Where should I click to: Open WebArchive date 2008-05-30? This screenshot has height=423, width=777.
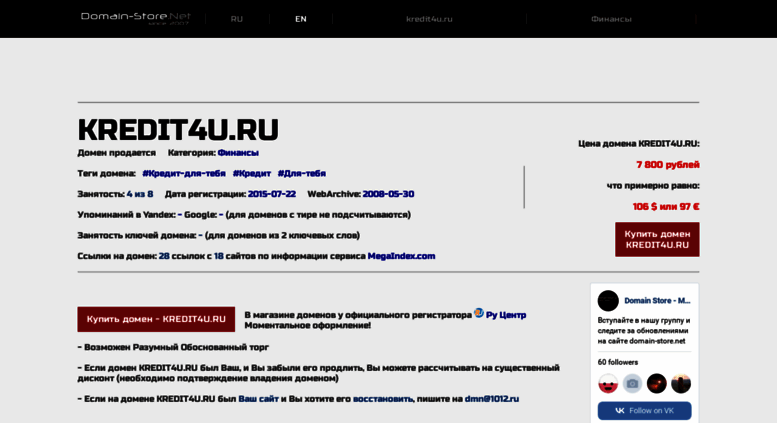point(388,194)
